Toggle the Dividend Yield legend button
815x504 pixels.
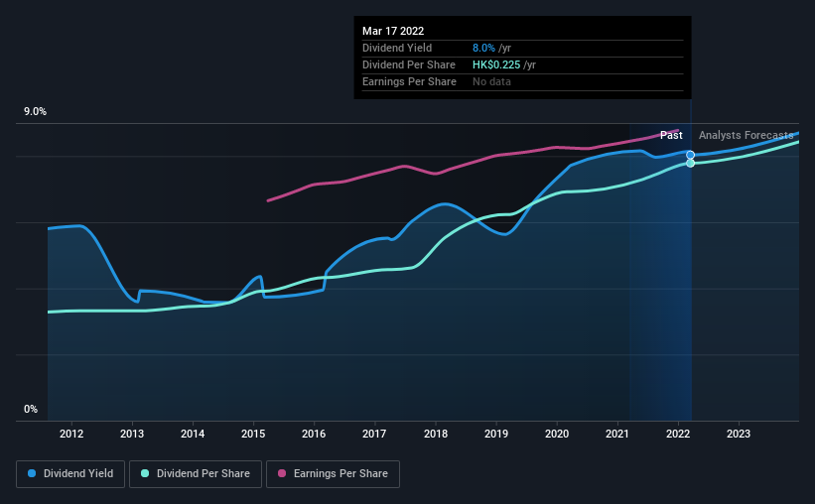tap(70, 474)
